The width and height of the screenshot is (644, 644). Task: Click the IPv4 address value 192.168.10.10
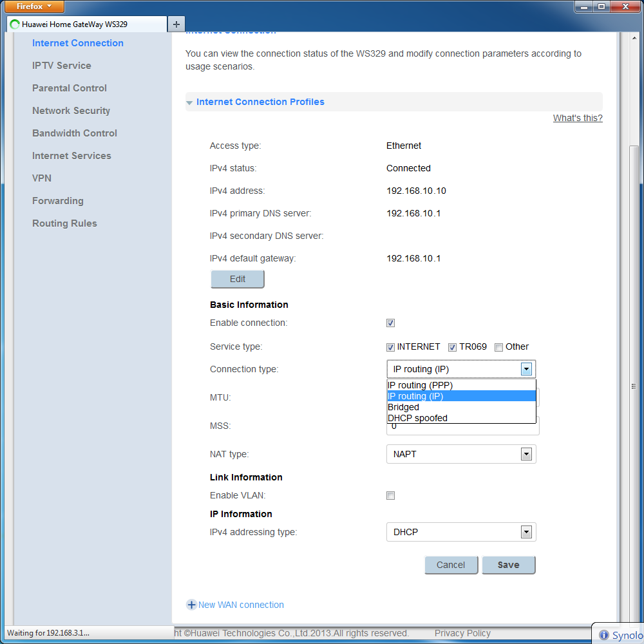click(x=416, y=191)
